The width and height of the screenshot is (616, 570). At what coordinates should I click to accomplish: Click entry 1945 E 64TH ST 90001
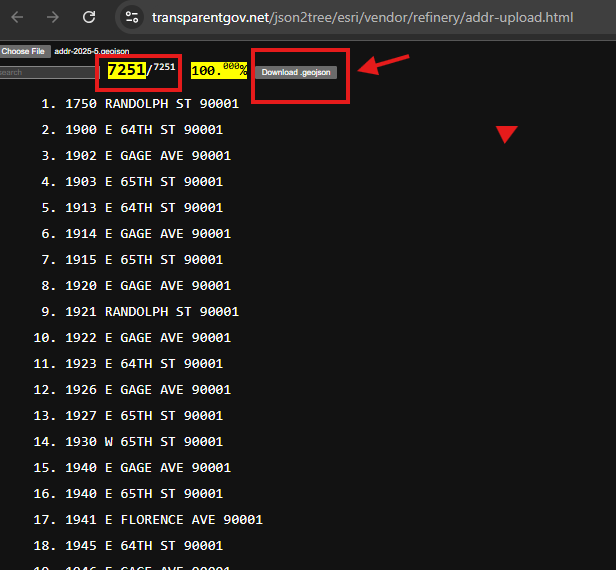[x=144, y=545]
